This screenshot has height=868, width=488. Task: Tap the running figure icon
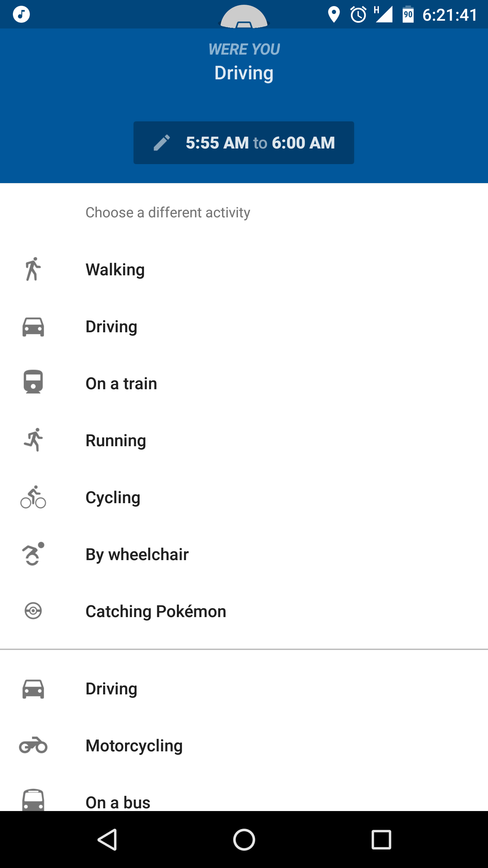[33, 440]
